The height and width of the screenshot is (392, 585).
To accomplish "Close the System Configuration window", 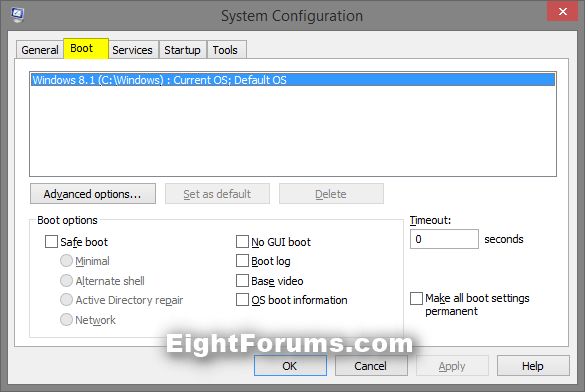I will [x=563, y=12].
